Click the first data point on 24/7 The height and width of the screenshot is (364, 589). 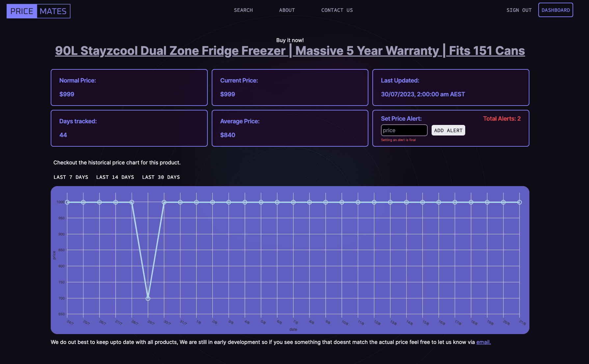point(67,202)
